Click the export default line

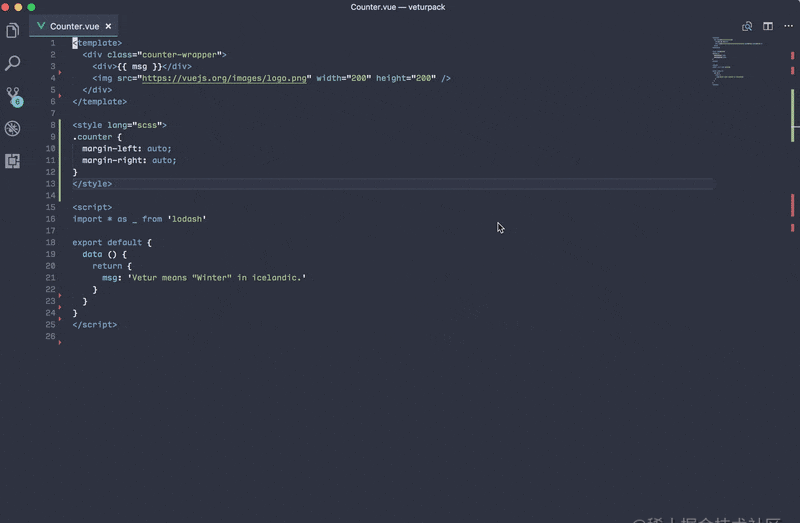112,242
